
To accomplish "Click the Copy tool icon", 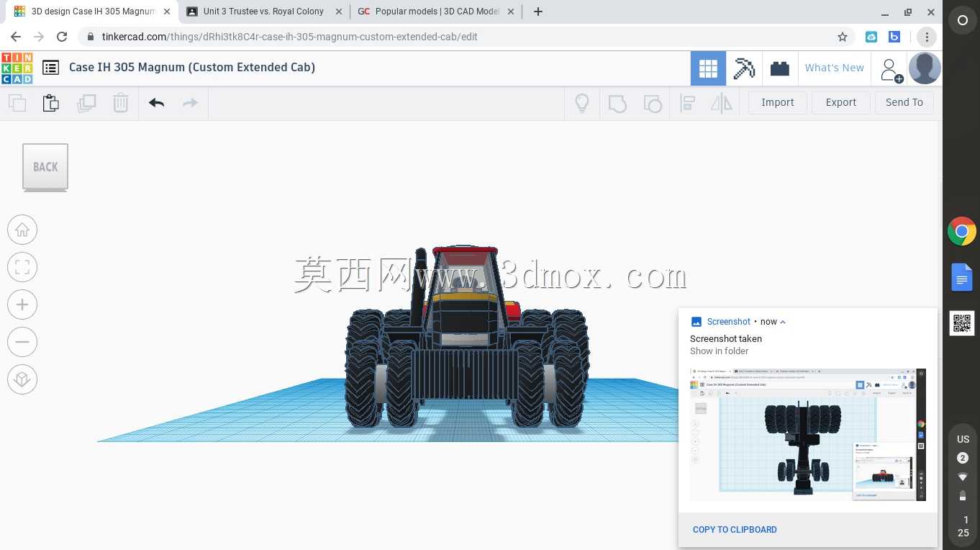I will pyautogui.click(x=17, y=103).
